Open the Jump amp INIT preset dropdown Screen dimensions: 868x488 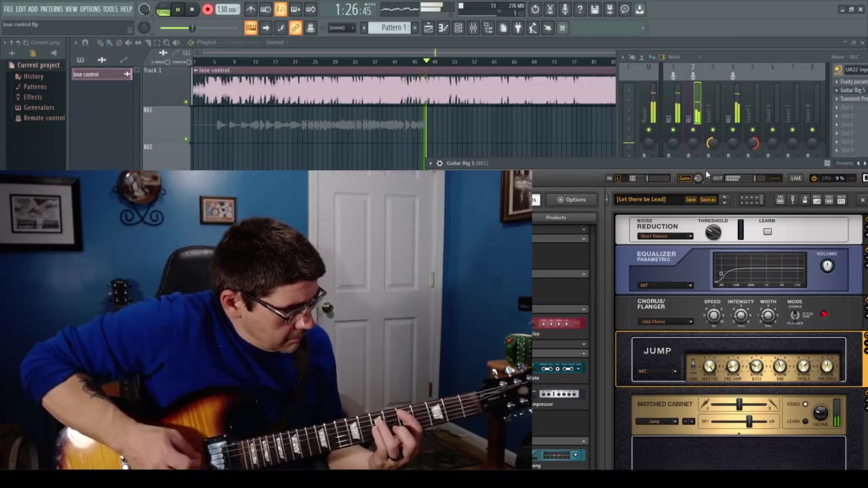tap(657, 371)
